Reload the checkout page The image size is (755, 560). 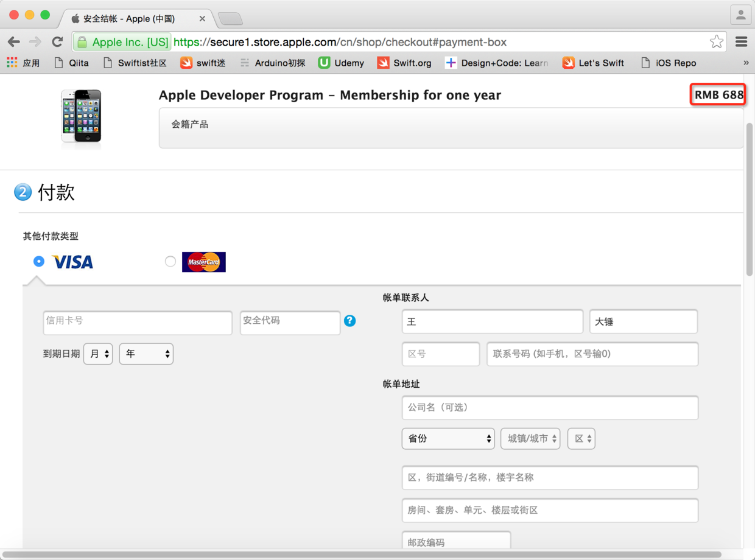coord(57,42)
